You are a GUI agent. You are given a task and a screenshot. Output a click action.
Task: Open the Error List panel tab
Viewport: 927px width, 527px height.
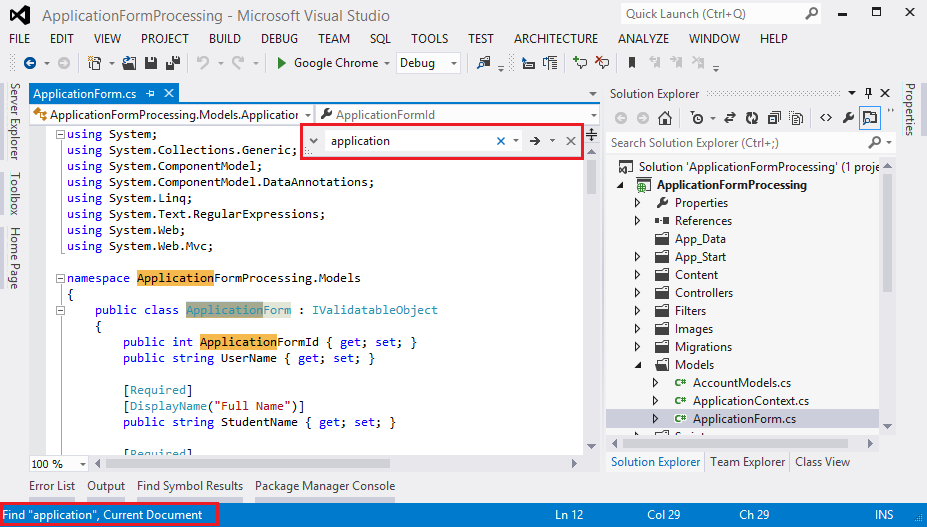tap(52, 486)
